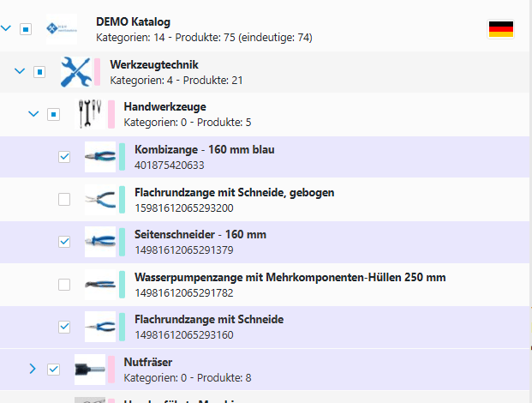Select Wasserpumpenzange mit Mehrkomponenten-Hüllen 250 mm

coord(290,277)
